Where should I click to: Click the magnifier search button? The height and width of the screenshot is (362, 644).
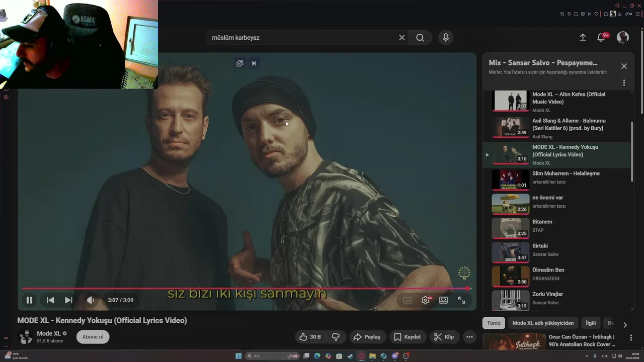tap(420, 38)
